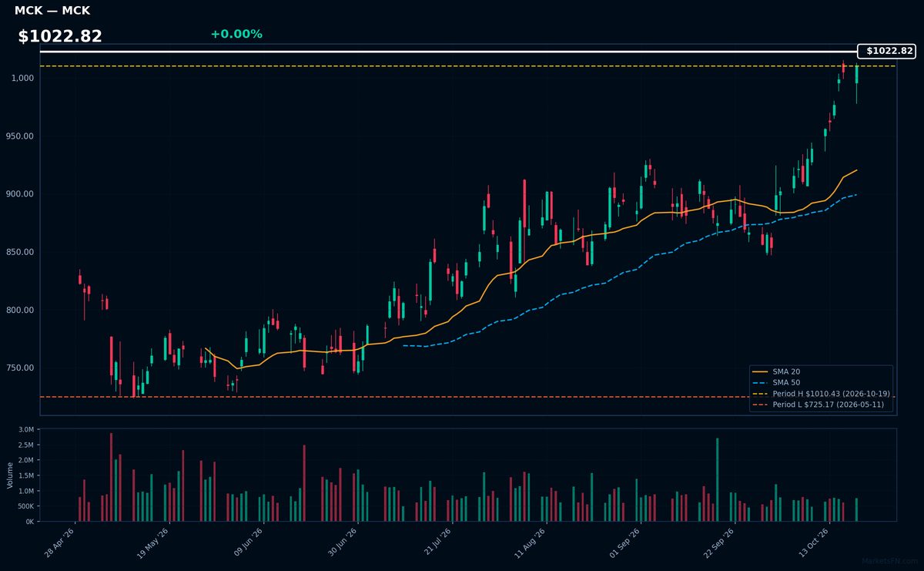Click the Volume axis title
The width and height of the screenshot is (924, 571).
pos(9,475)
